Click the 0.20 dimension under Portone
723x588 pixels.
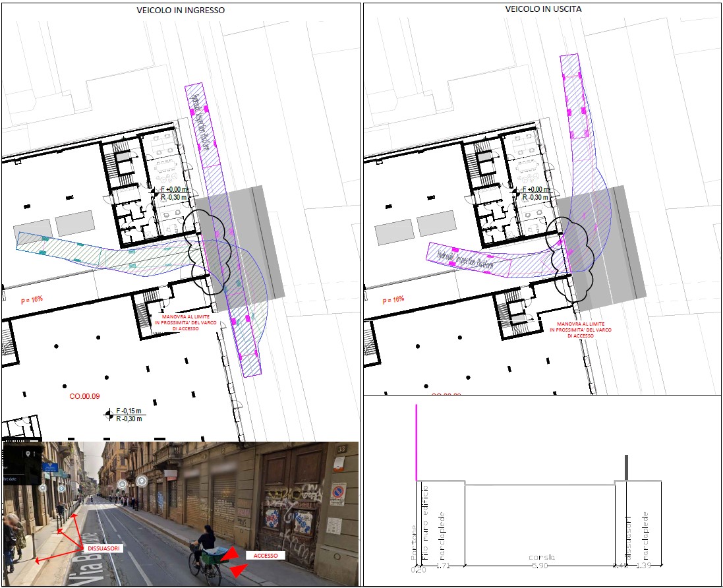coord(419,570)
